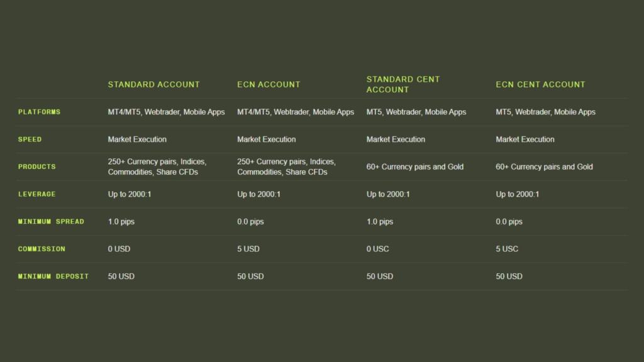This screenshot has height=362, width=644.
Task: Select the Commission row label
Action: pos(42,249)
